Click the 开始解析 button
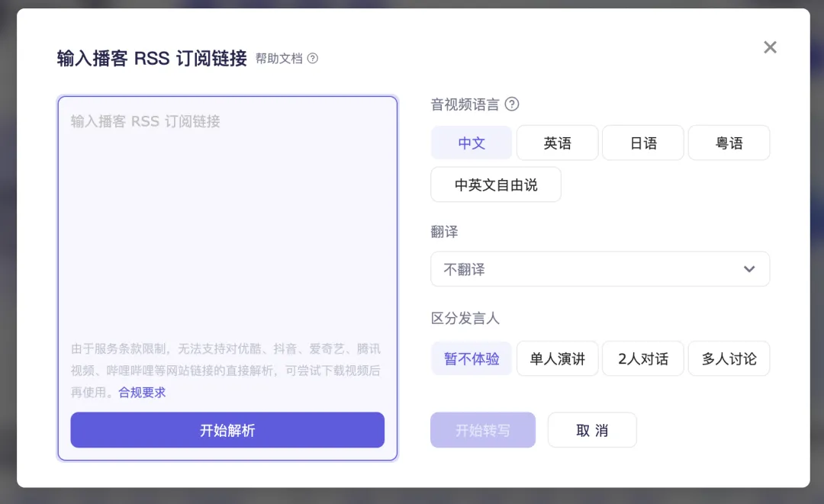 [227, 430]
